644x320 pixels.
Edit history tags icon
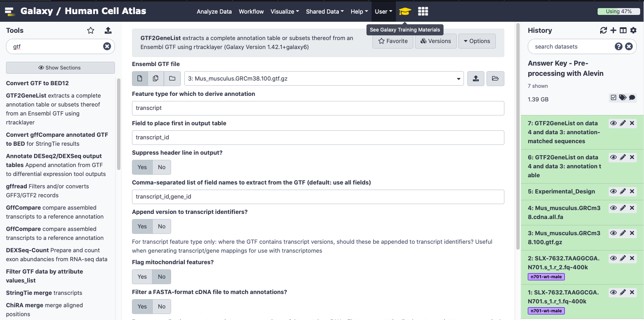click(x=623, y=98)
